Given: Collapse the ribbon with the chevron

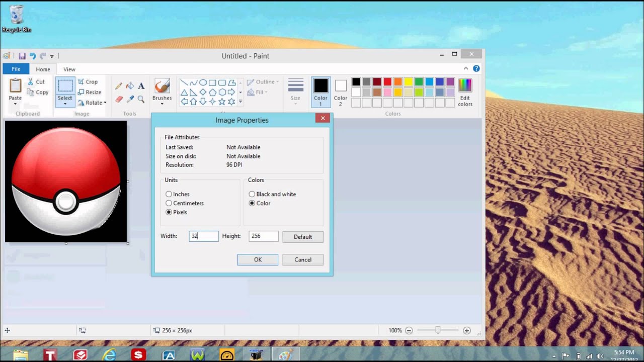Looking at the screenshot, I should pyautogui.click(x=466, y=68).
